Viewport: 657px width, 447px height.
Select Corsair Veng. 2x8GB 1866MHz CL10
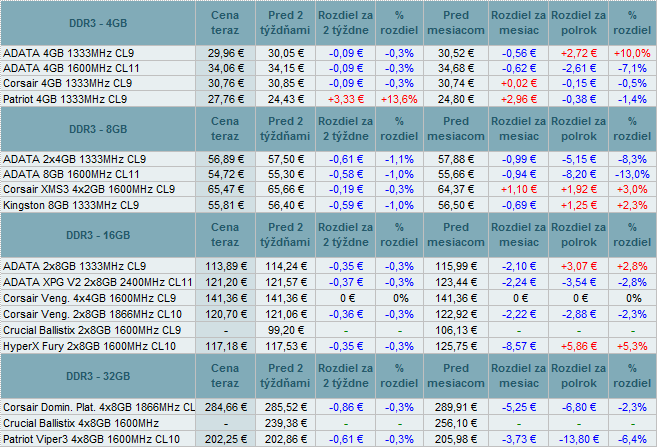328,314
